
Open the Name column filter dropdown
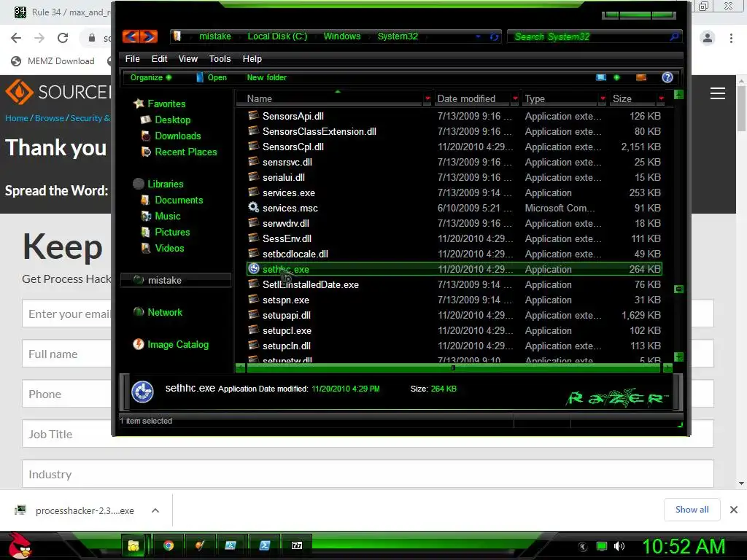click(427, 98)
